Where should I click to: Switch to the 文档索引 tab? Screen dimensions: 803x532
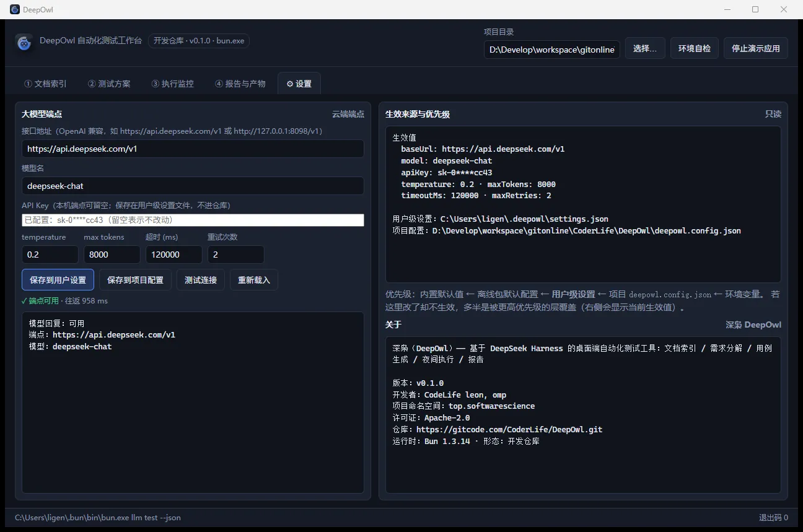point(45,84)
